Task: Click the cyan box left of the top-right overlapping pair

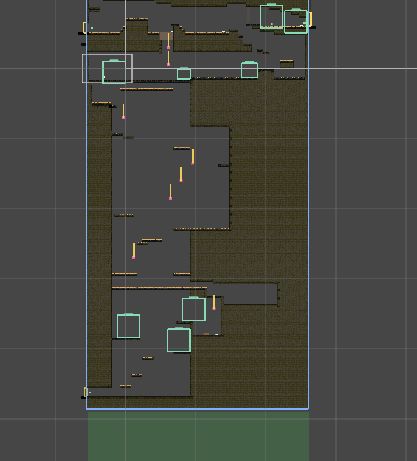Action: point(271,17)
